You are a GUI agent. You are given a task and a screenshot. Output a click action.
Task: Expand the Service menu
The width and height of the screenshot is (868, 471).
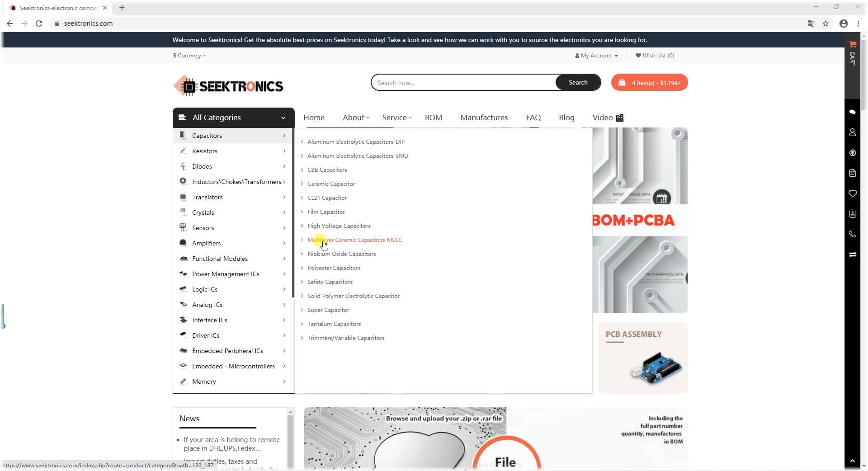click(x=397, y=118)
